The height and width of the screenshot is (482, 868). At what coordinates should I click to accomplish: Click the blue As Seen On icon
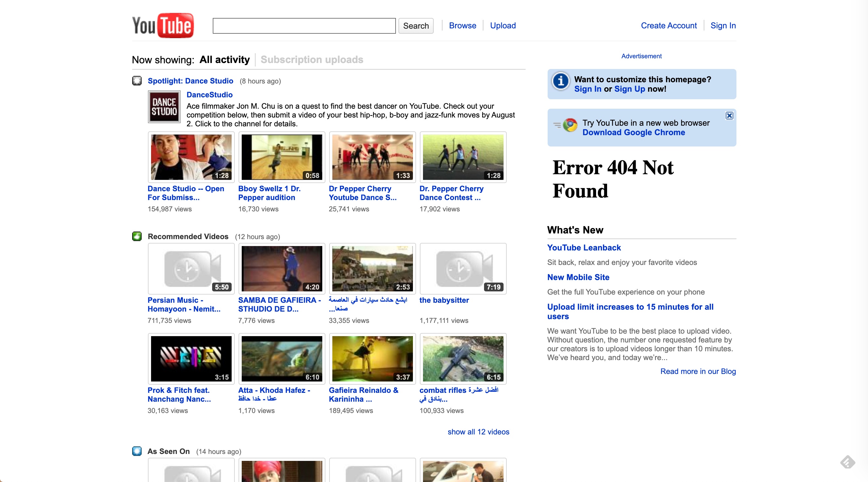[x=137, y=451]
